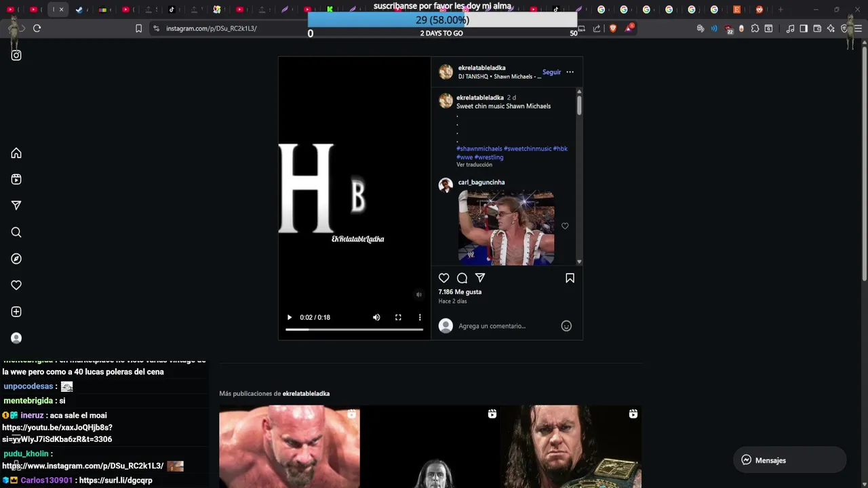Open Brave Shields lion icon
The height and width of the screenshot is (488, 868).
coord(613,28)
